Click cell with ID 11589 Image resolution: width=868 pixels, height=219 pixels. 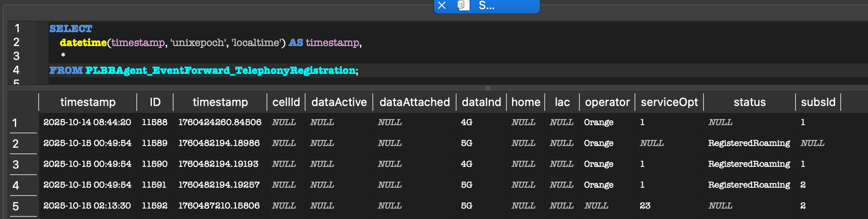pyautogui.click(x=155, y=143)
